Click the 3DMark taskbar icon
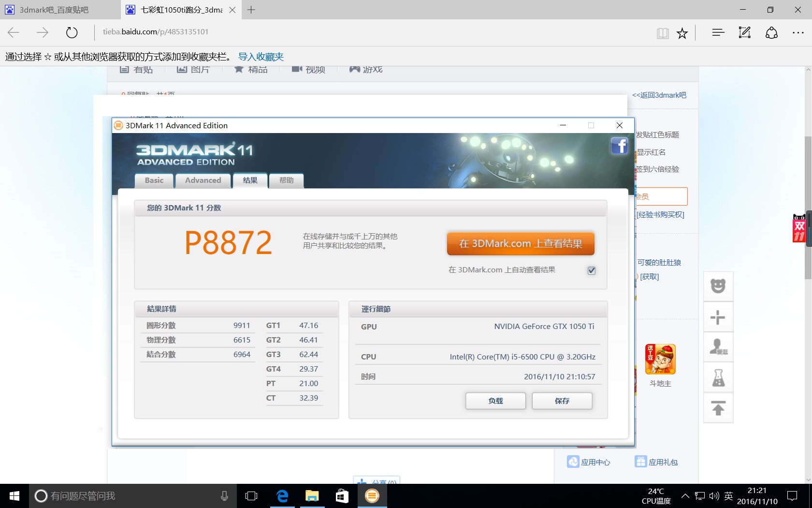812x508 pixels. 372,496
